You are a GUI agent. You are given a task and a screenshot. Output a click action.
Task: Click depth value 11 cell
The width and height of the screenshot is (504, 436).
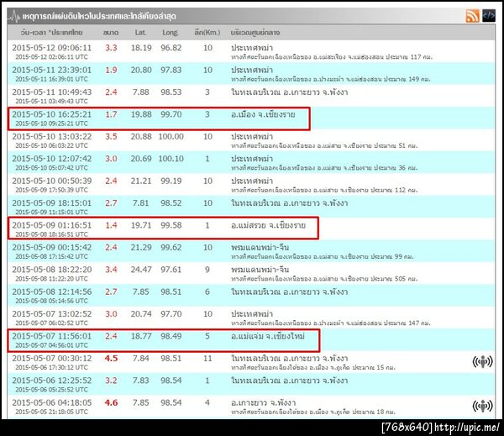(x=207, y=359)
